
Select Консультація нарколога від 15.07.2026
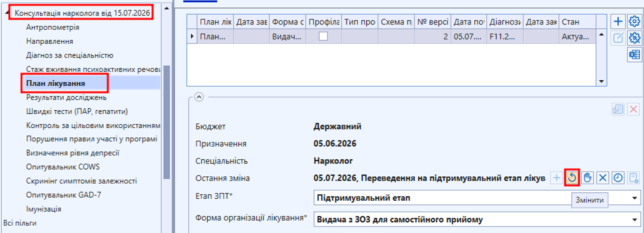pyautogui.click(x=82, y=13)
